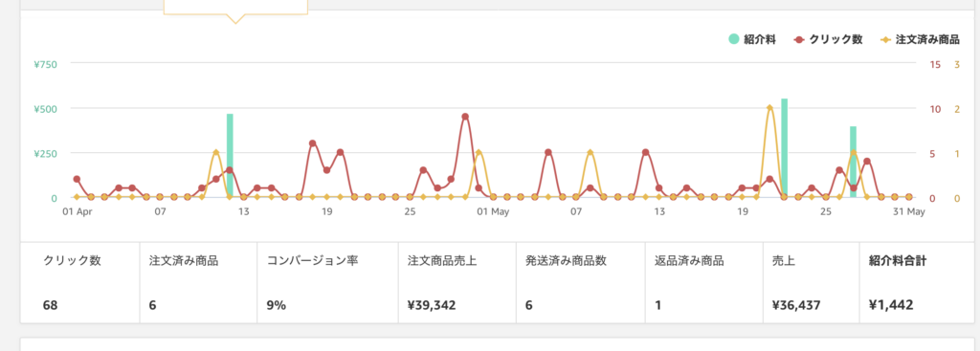Click the ¥250 axis value
Screen dimensions: 980x351
click(46, 153)
